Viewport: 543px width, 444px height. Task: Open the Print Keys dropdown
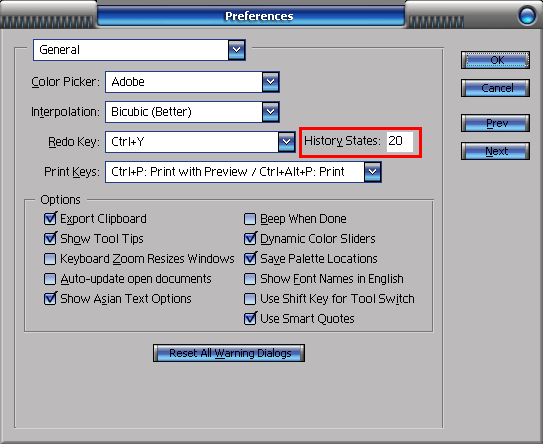(373, 172)
